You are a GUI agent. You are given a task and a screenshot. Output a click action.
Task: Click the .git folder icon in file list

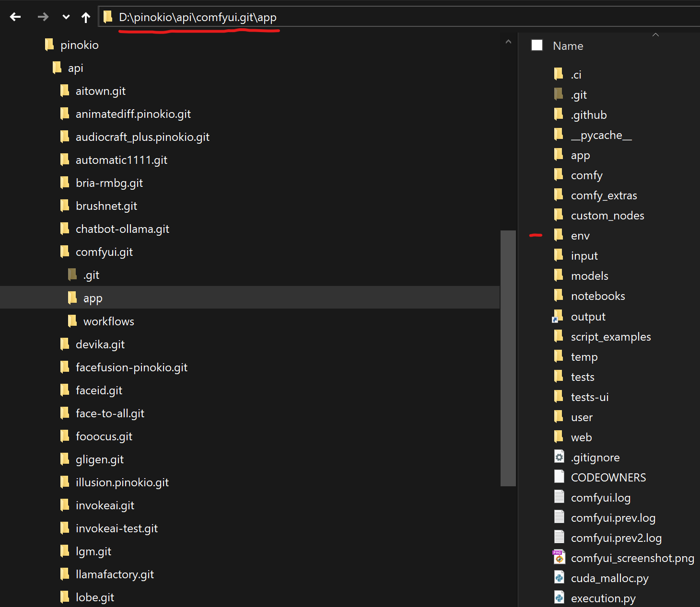coord(559,95)
